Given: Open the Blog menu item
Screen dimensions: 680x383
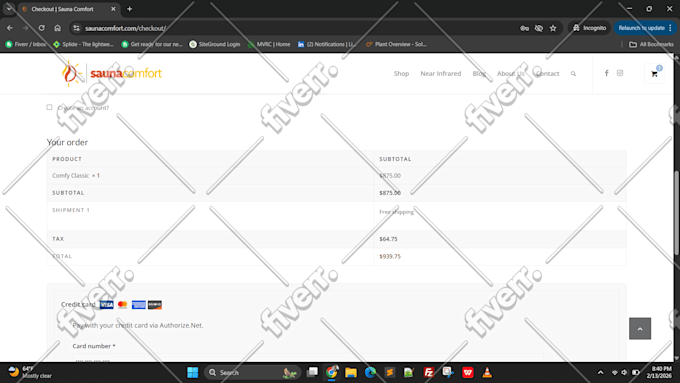Looking at the screenshot, I should (x=479, y=74).
